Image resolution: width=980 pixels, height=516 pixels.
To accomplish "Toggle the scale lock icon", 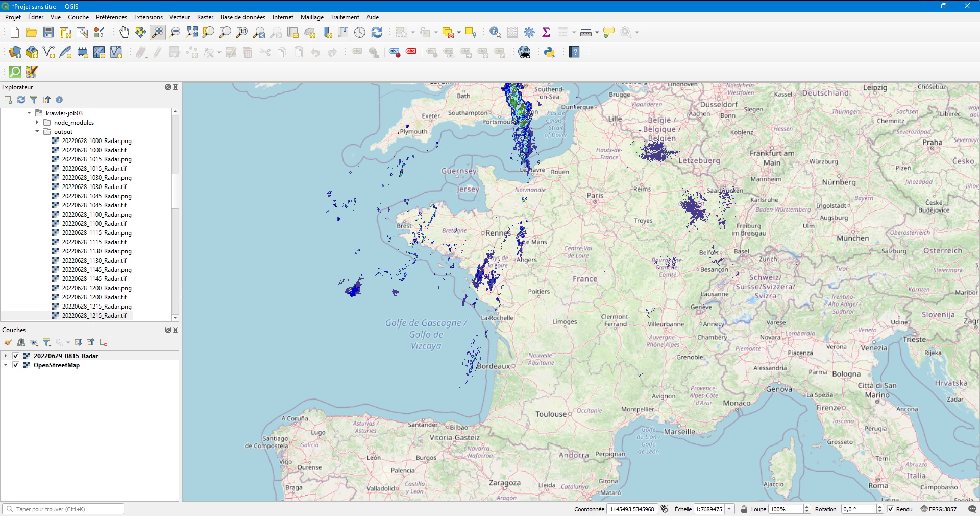I will click(744, 509).
